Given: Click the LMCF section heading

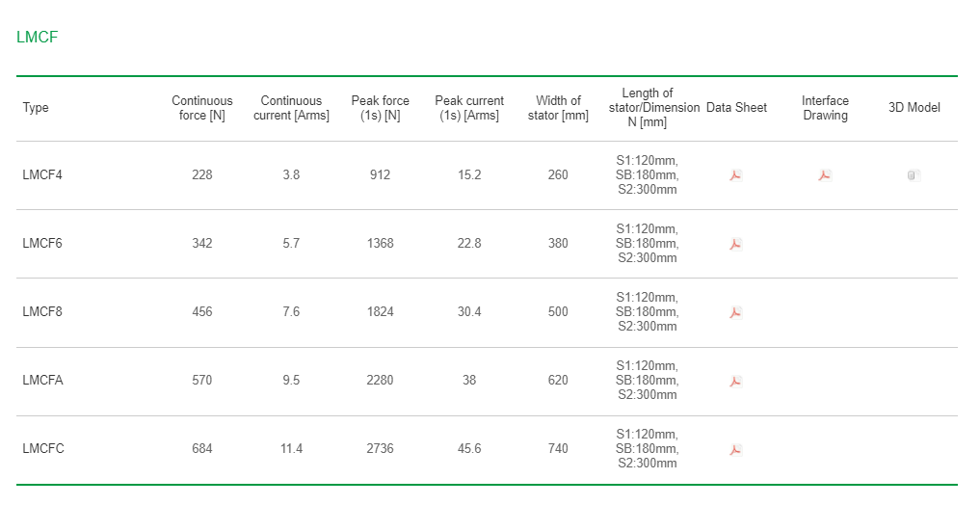Looking at the screenshot, I should click(x=38, y=37).
